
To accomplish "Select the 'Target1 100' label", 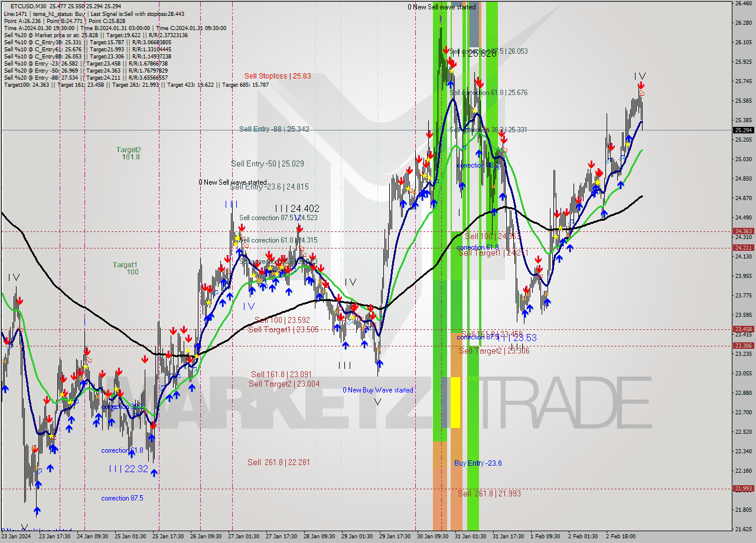I will [x=125, y=268].
